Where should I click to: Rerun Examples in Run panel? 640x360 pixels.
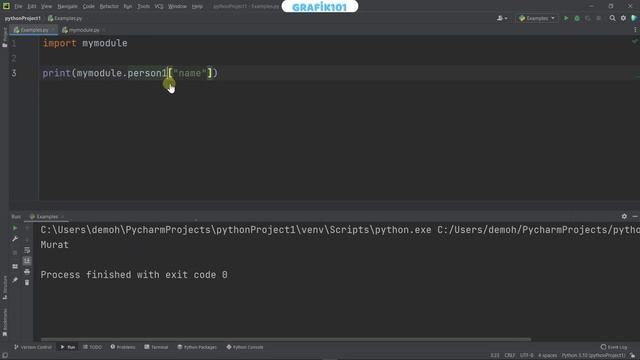(15, 228)
